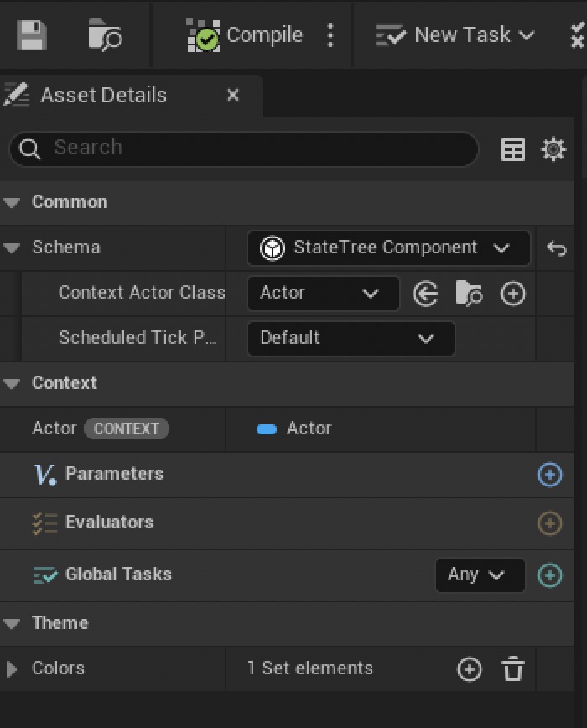This screenshot has height=728, width=587.
Task: Add a new Evaluator with the plus icon
Action: (x=549, y=523)
